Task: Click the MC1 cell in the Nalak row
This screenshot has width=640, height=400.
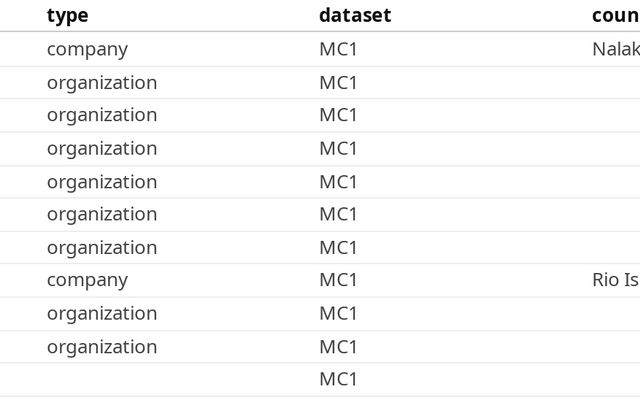Action: tap(338, 49)
